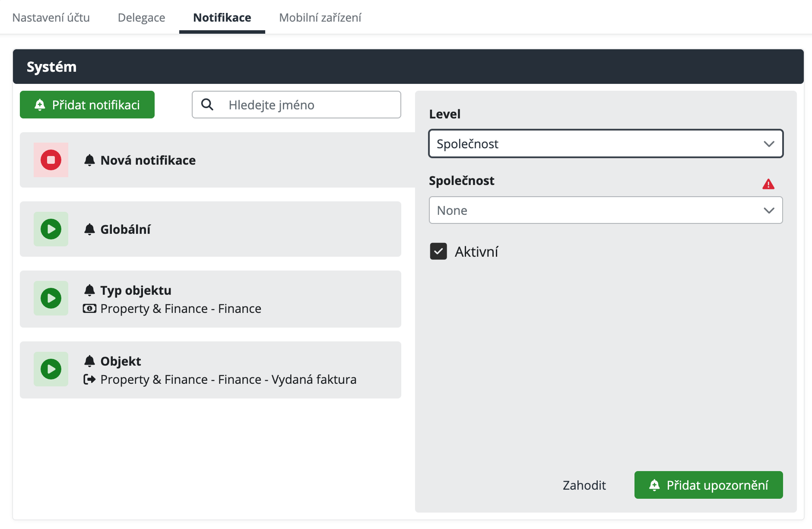812x529 pixels.
Task: Go to the Mobilní zařízení tab
Action: click(320, 17)
